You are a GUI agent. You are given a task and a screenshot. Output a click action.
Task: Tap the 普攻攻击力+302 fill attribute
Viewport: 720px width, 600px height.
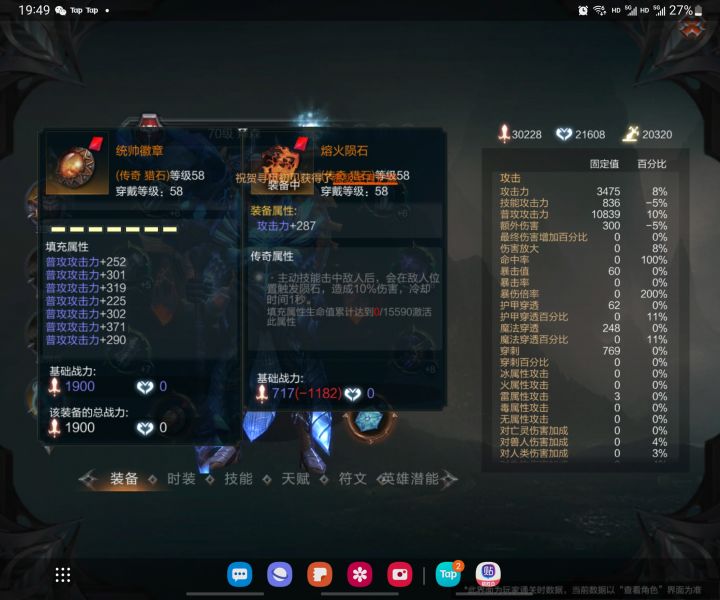click(x=86, y=314)
